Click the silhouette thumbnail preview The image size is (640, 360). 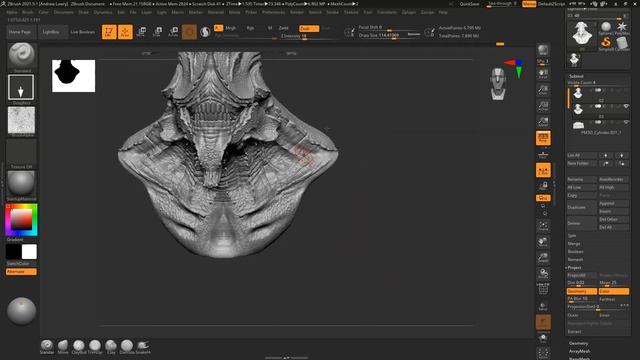click(x=73, y=76)
